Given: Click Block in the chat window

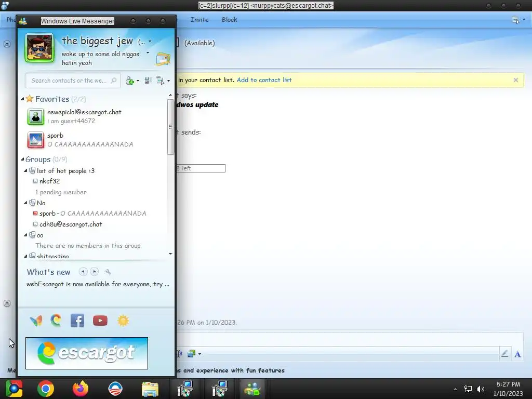Looking at the screenshot, I should pyautogui.click(x=229, y=20).
